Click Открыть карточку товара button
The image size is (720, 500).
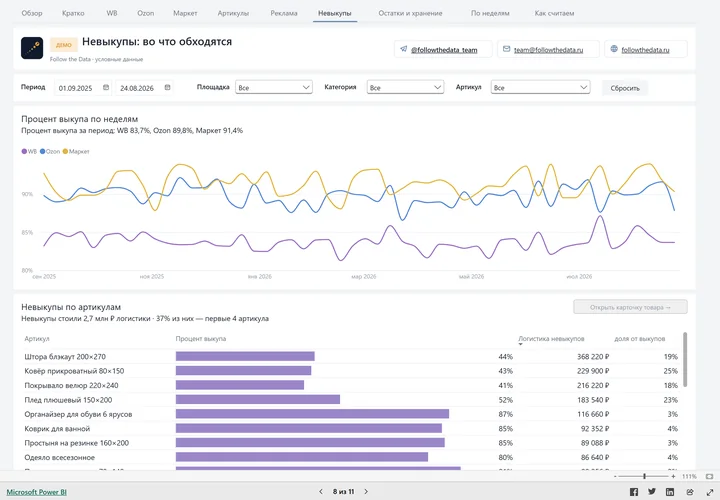tap(630, 307)
